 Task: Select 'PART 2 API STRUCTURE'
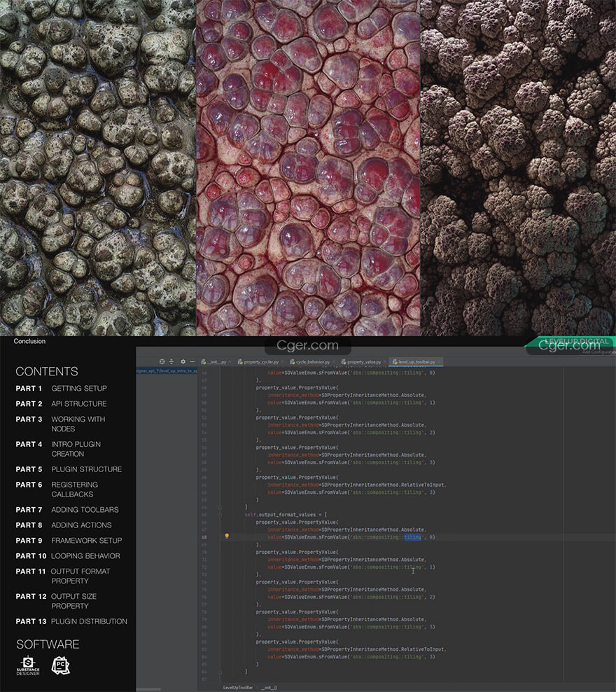[62, 404]
